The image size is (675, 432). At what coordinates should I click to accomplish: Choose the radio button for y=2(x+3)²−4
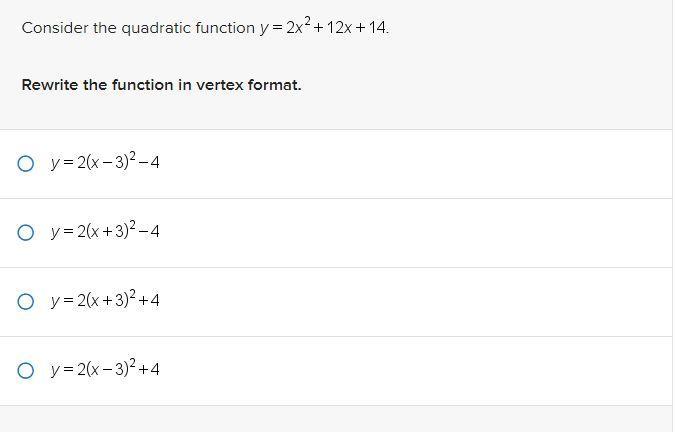(26, 232)
